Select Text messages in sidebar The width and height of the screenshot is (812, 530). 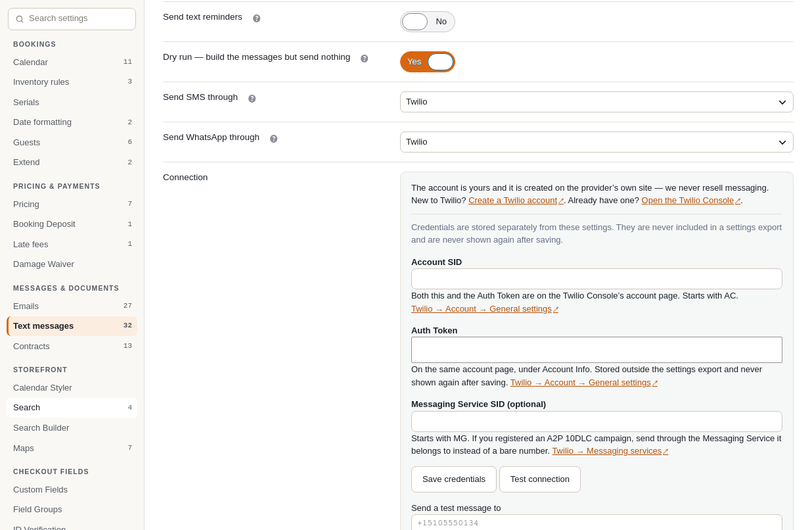(72, 326)
